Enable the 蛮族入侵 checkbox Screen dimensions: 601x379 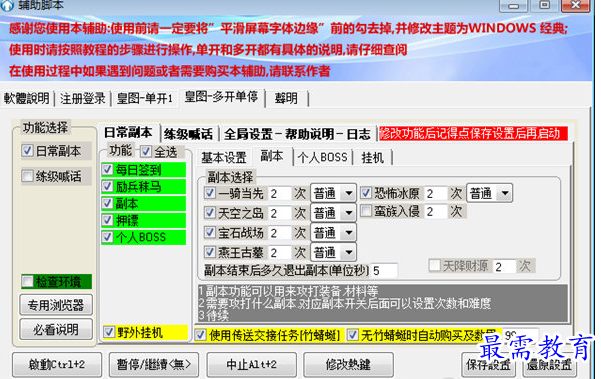[366, 210]
